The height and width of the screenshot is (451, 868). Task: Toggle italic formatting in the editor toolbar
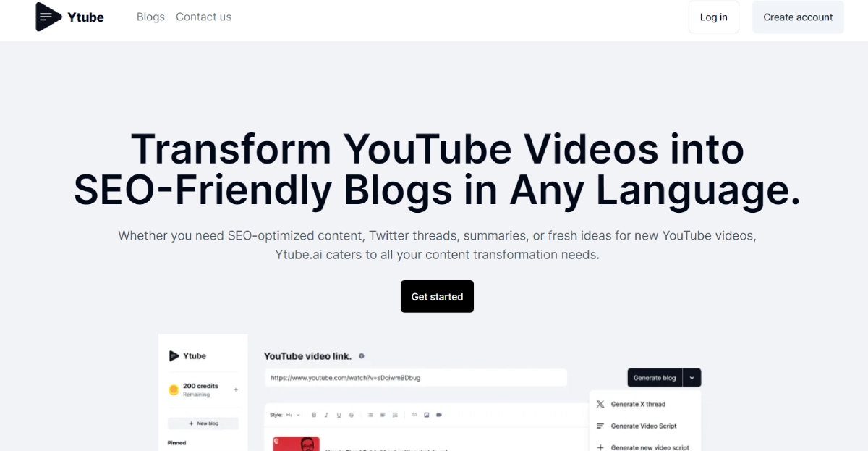(326, 415)
